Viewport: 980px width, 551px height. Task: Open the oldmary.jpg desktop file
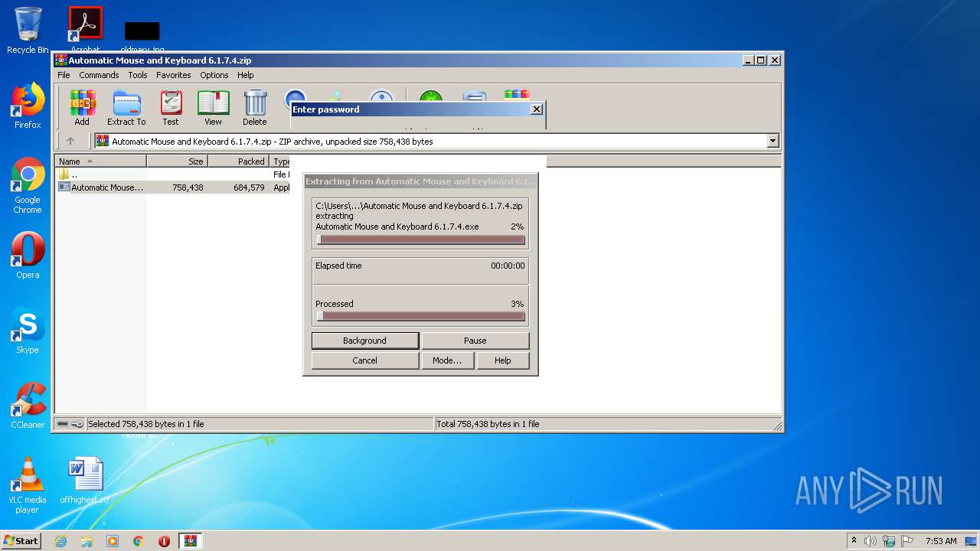pyautogui.click(x=142, y=37)
